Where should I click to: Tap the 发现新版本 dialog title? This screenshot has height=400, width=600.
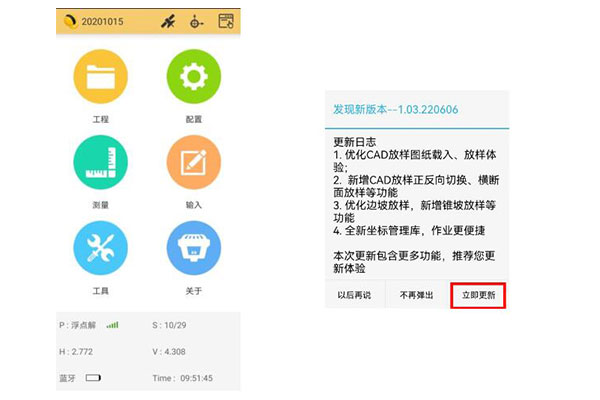(395, 109)
